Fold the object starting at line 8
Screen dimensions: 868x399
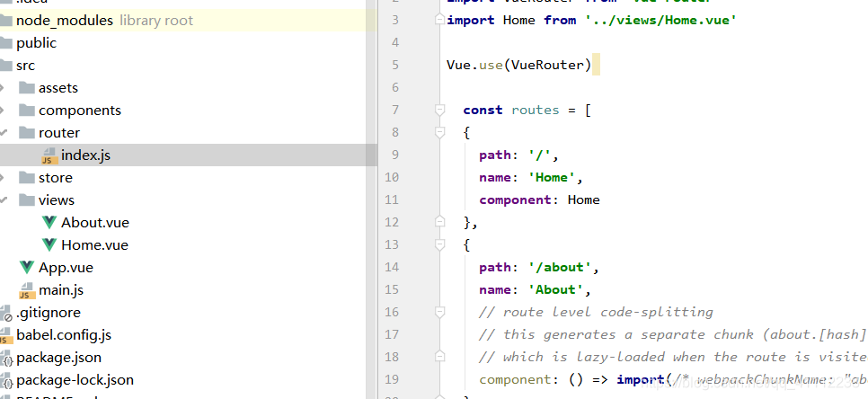pyautogui.click(x=439, y=132)
